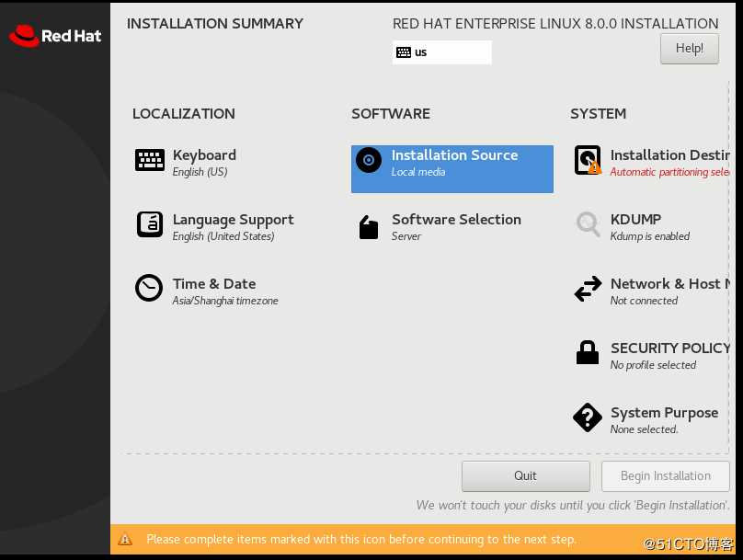Click keyboard icon in us layout indicator
This screenshot has width=743, height=560.
tap(404, 52)
